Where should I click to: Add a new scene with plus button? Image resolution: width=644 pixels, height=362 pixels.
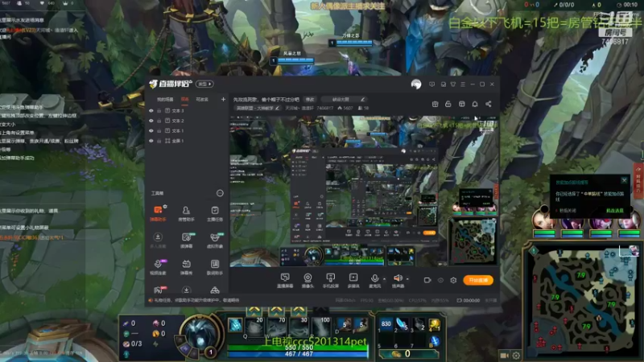tap(223, 99)
